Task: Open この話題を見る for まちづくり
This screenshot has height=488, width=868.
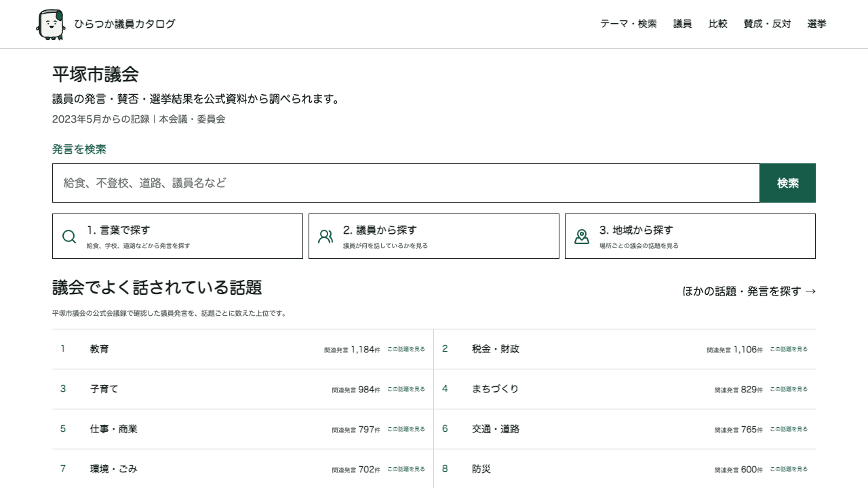Action: (789, 389)
